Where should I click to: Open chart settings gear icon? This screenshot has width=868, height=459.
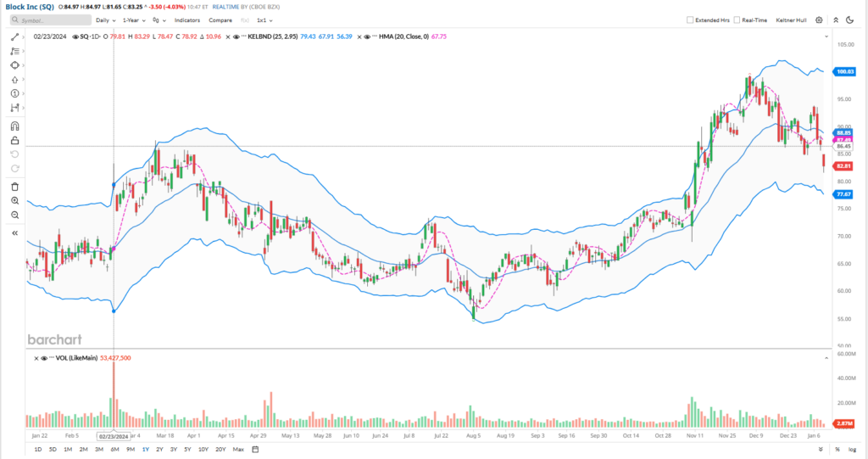tap(821, 20)
